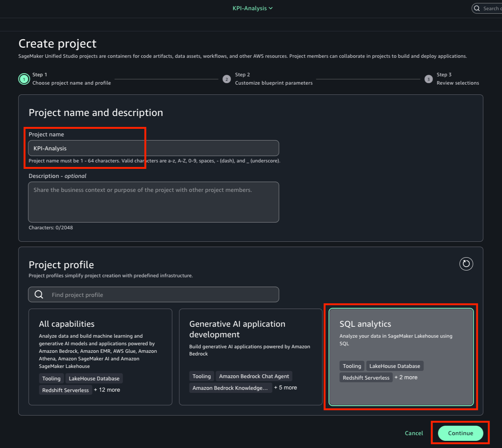Click Tooling tag in All capabilities card
The height and width of the screenshot is (448, 502).
tap(51, 378)
